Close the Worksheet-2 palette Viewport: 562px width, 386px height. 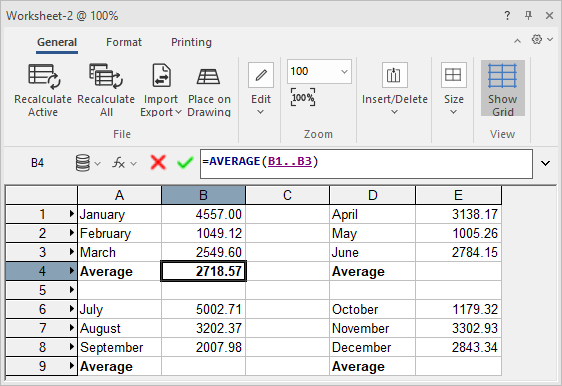(549, 15)
